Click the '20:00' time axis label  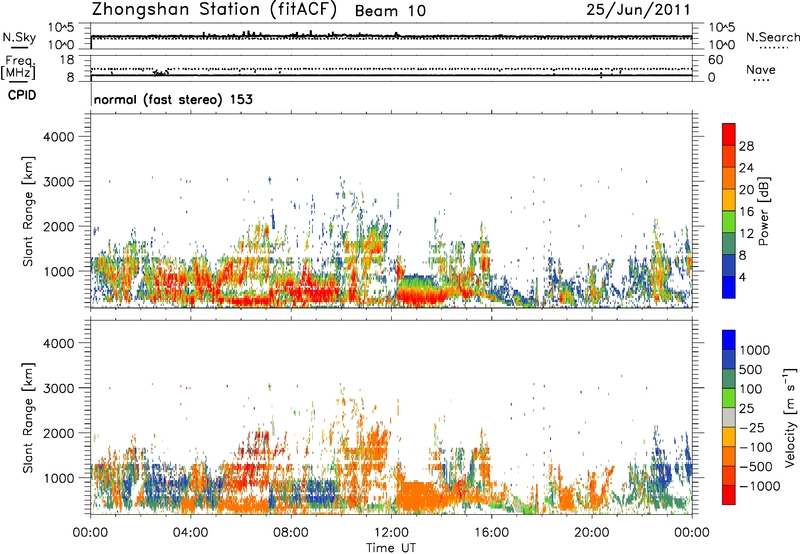pyautogui.click(x=591, y=533)
